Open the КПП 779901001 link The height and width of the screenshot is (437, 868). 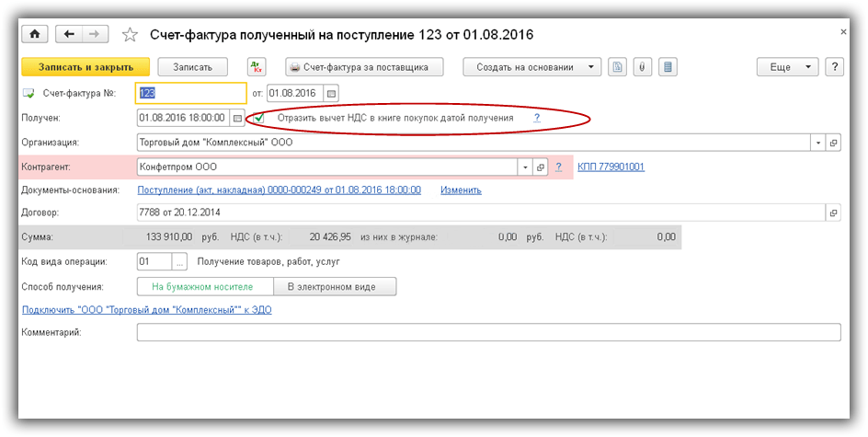pyautogui.click(x=611, y=167)
